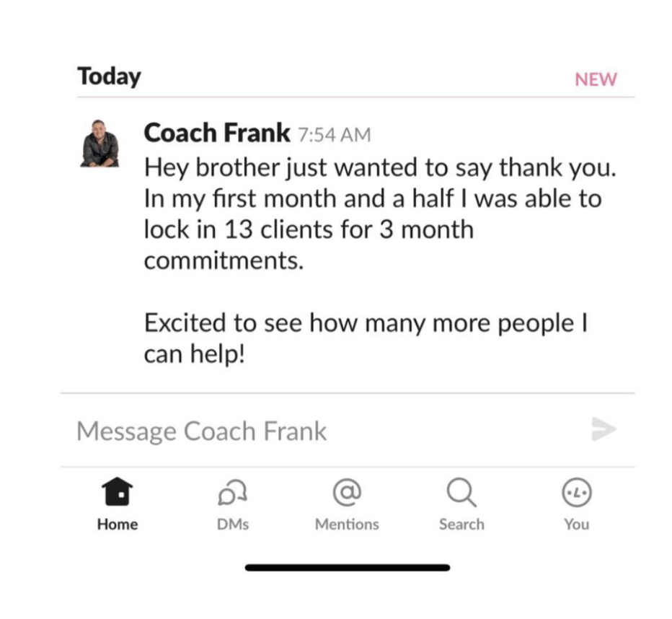The height and width of the screenshot is (619, 672).
Task: Switch to the DMs tab label
Action: point(232,524)
